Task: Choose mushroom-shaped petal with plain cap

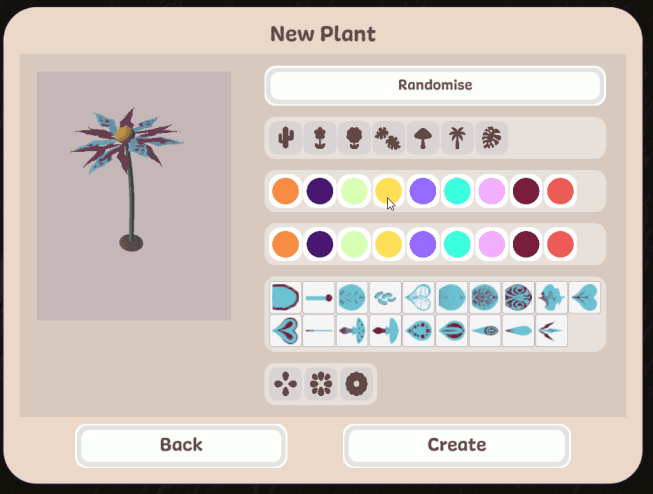Action: pyautogui.click(x=385, y=331)
